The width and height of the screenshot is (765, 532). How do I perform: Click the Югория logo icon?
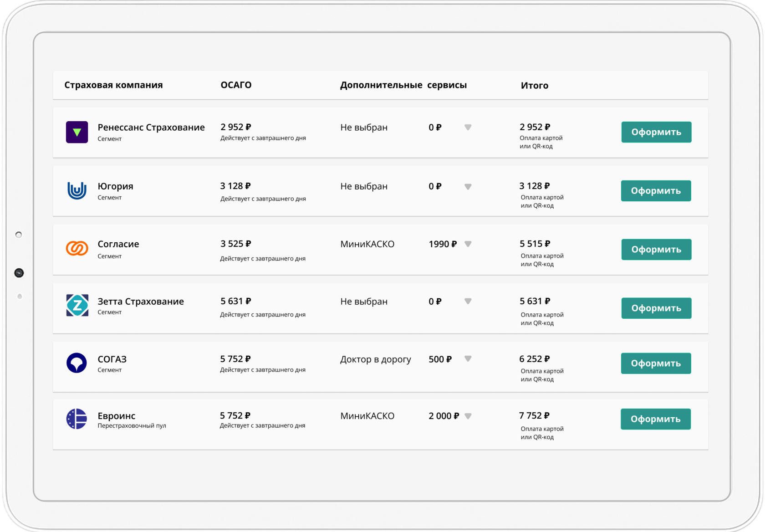tap(77, 190)
